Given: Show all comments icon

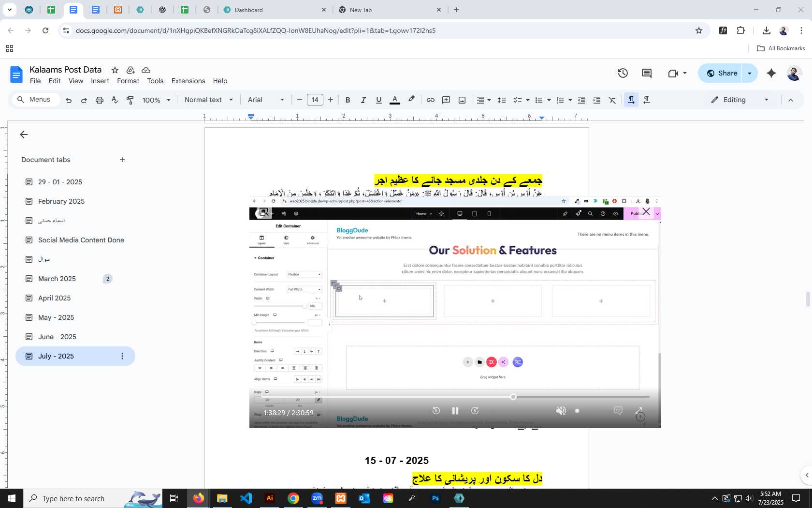Looking at the screenshot, I should click(x=647, y=73).
